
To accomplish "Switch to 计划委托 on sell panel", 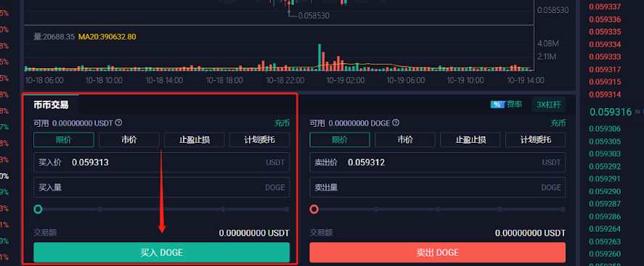I will point(536,140).
